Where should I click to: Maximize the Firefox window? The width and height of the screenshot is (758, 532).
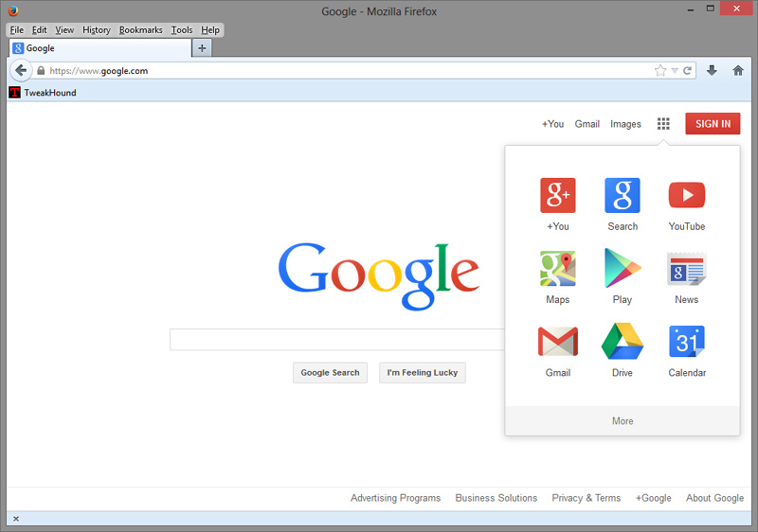pos(710,9)
